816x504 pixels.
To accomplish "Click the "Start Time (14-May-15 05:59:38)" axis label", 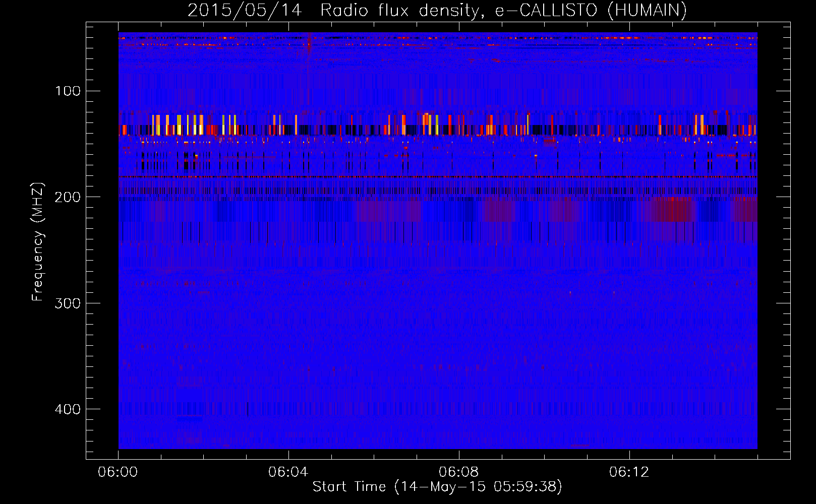I will click(437, 487).
